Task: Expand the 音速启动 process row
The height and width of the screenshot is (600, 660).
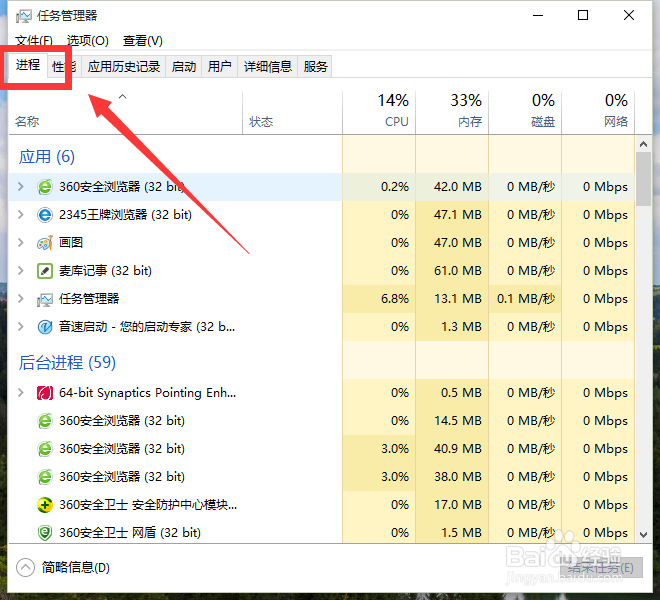Action: point(21,327)
